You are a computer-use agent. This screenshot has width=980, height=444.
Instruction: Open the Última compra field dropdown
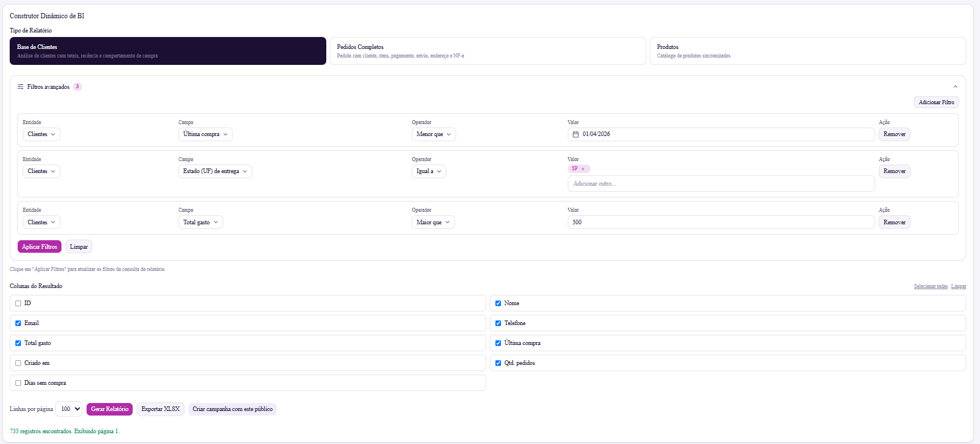(x=206, y=134)
